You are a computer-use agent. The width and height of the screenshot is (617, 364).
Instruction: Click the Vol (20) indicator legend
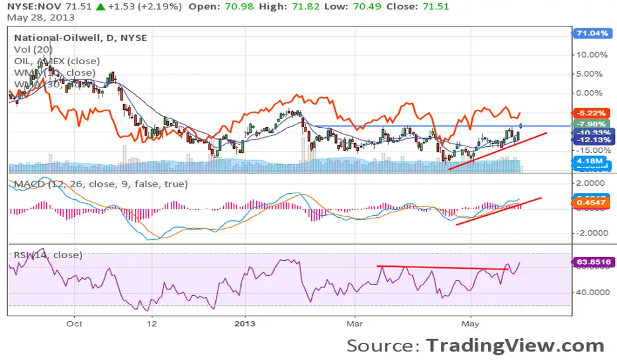pyautogui.click(x=34, y=50)
